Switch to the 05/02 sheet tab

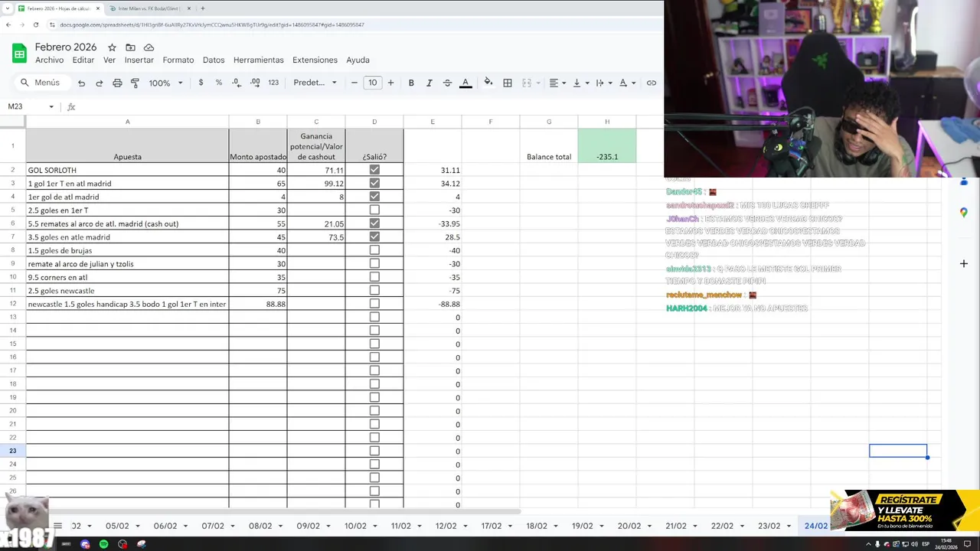click(x=117, y=526)
